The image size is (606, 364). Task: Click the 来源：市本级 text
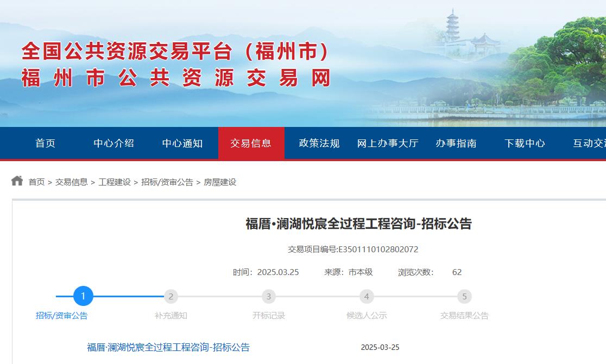(349, 272)
